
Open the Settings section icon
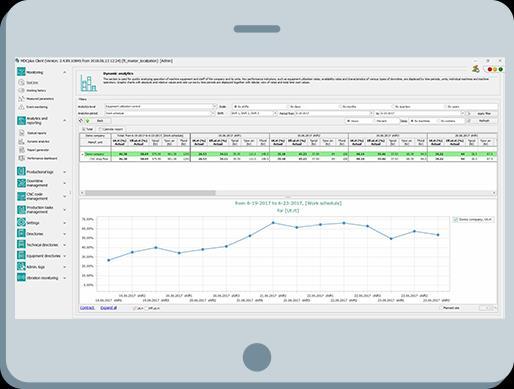pos(21,222)
